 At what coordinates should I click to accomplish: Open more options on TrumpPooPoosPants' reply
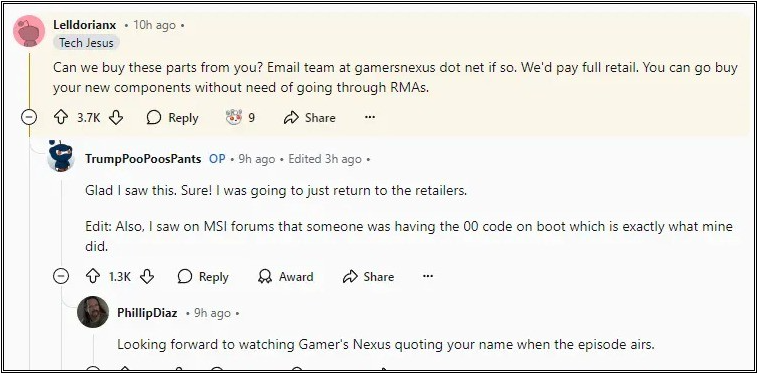click(x=428, y=276)
